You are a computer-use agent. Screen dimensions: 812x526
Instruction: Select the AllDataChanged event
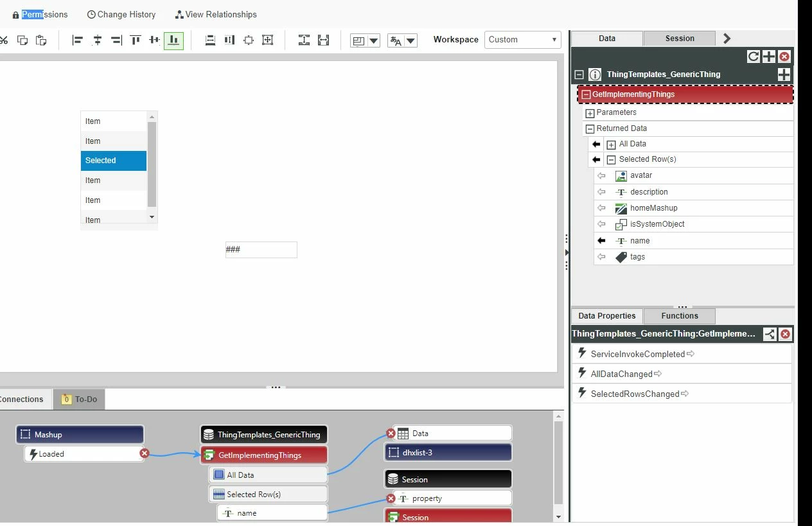682,374
